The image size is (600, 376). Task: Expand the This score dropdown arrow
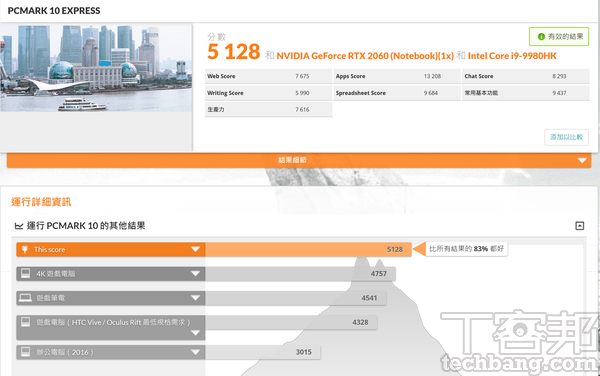point(195,249)
